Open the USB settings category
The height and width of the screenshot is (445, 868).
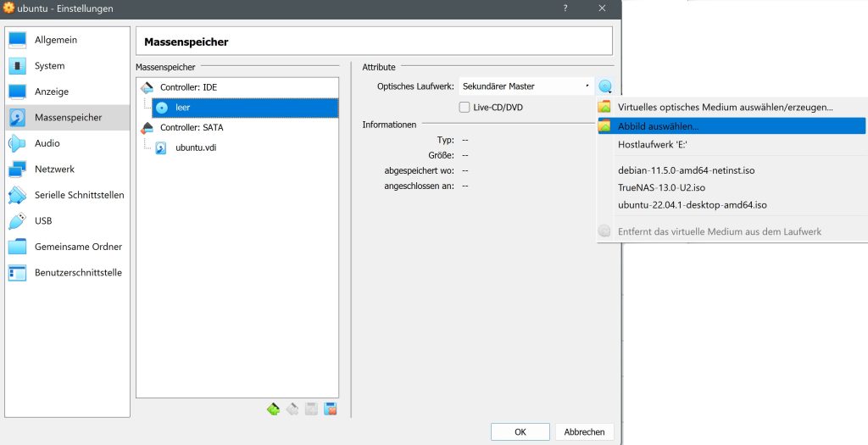point(68,221)
